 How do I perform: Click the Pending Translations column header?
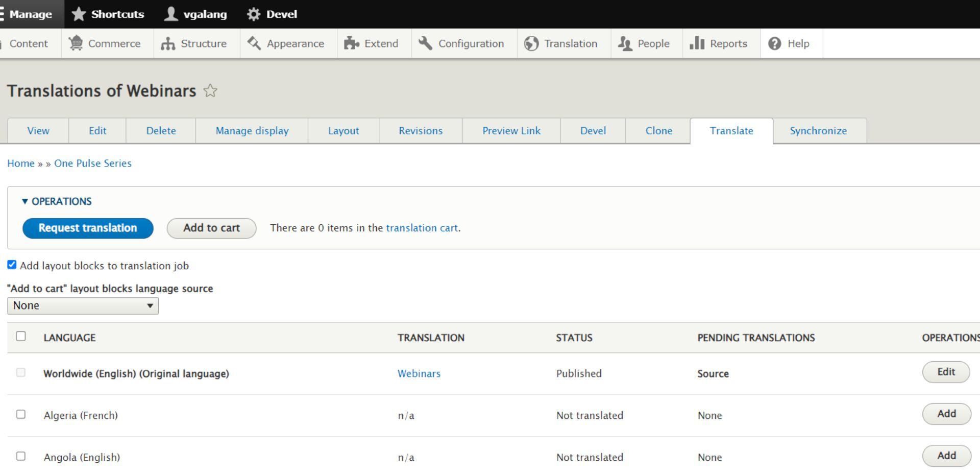(756, 338)
